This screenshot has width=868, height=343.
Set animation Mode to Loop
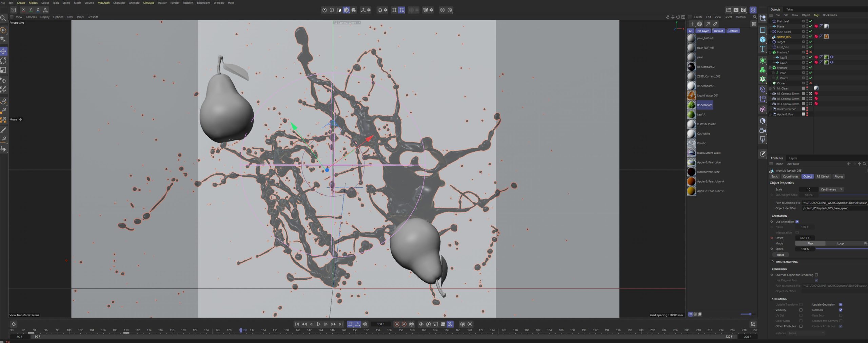(840, 243)
